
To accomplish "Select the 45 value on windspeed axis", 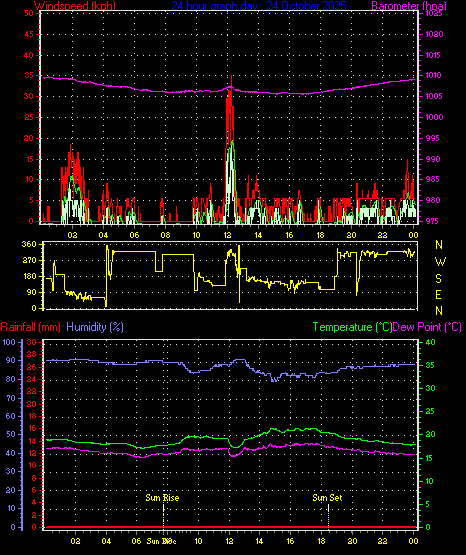I will (x=29, y=34).
